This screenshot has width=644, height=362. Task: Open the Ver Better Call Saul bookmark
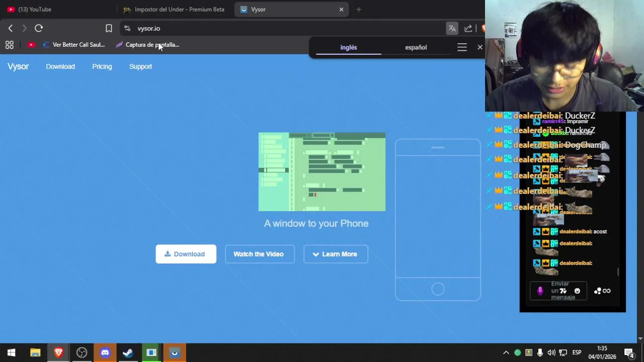click(74, 45)
